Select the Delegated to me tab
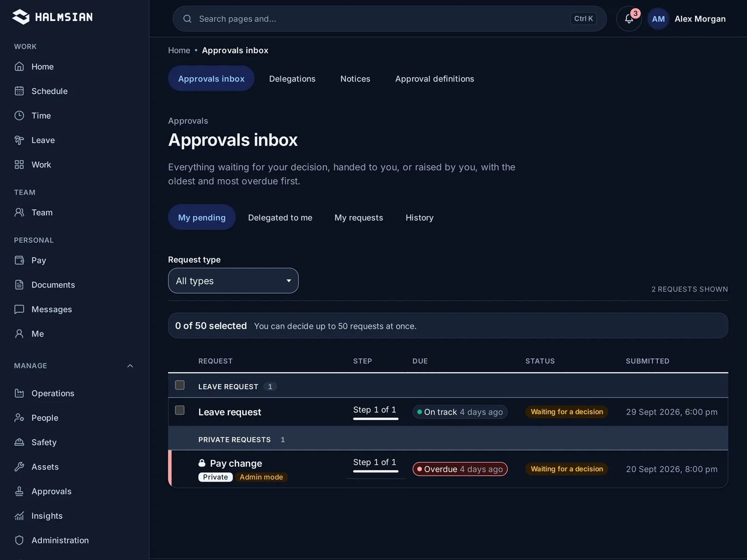 (280, 217)
